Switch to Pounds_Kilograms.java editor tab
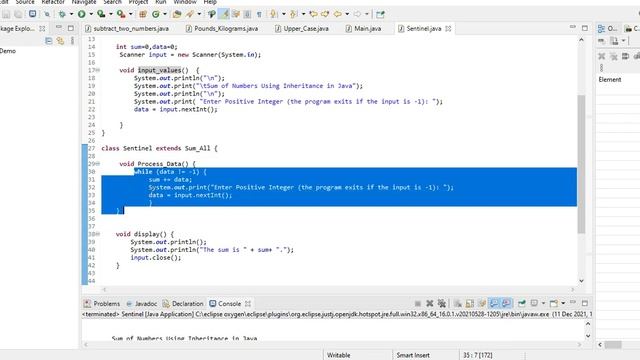Image resolution: width=640 pixels, height=360 pixels. [x=222, y=29]
